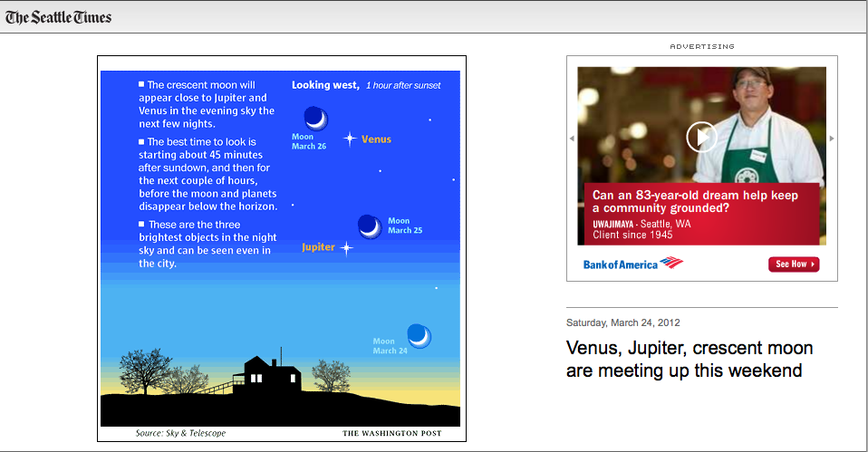Click the Jupiter star symbol
Screen dimensions: 868x452
coord(346,247)
